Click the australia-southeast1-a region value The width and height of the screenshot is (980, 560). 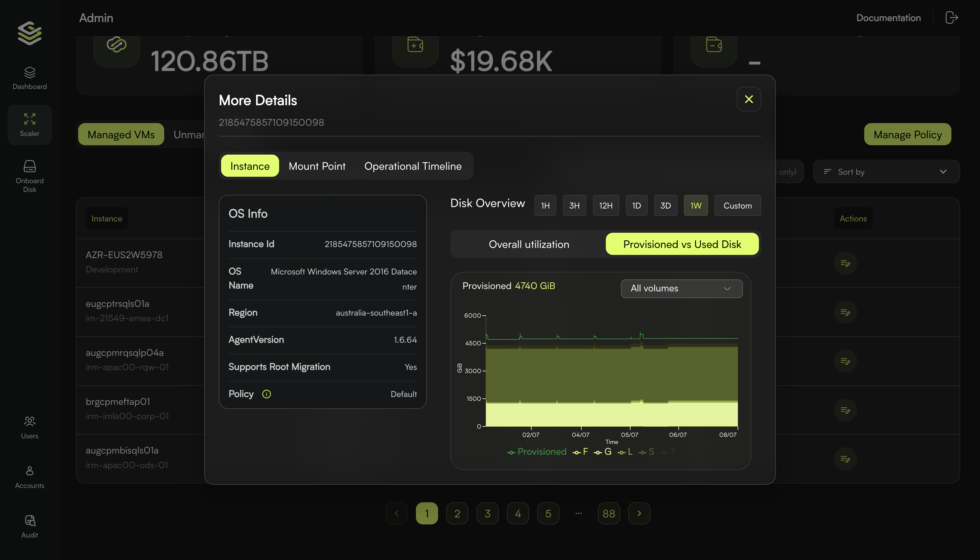pos(376,313)
